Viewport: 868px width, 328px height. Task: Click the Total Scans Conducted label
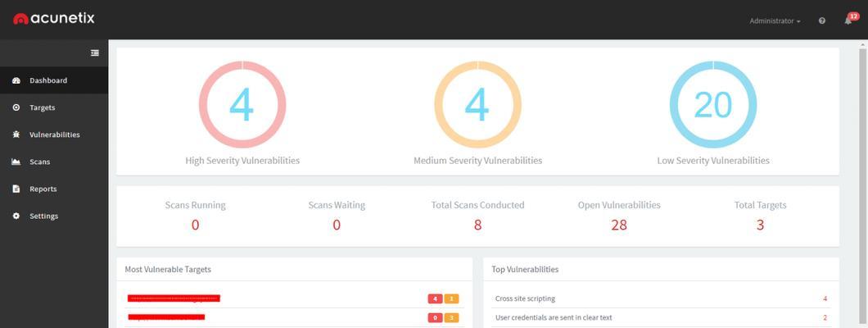pos(477,205)
